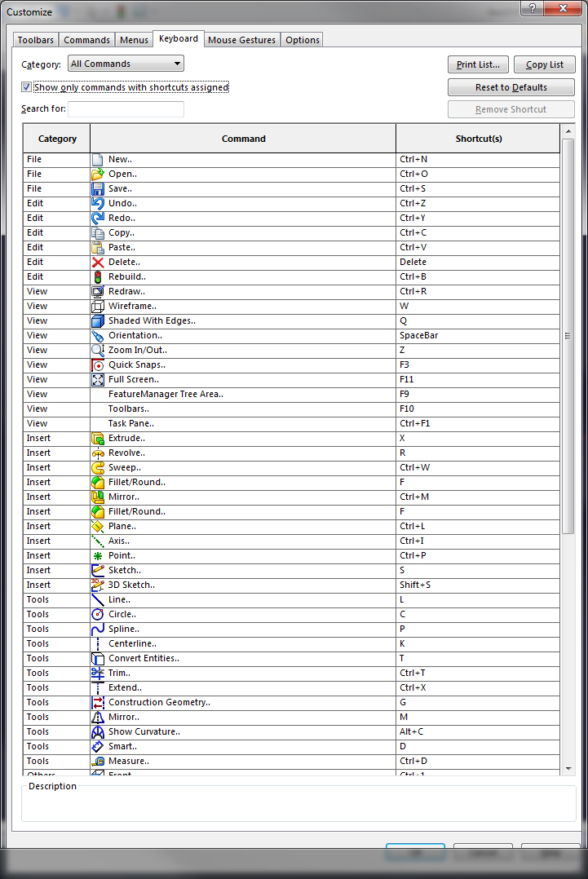Select the Revolve feature icon
Screen dimensions: 588x879
pyautogui.click(x=98, y=453)
